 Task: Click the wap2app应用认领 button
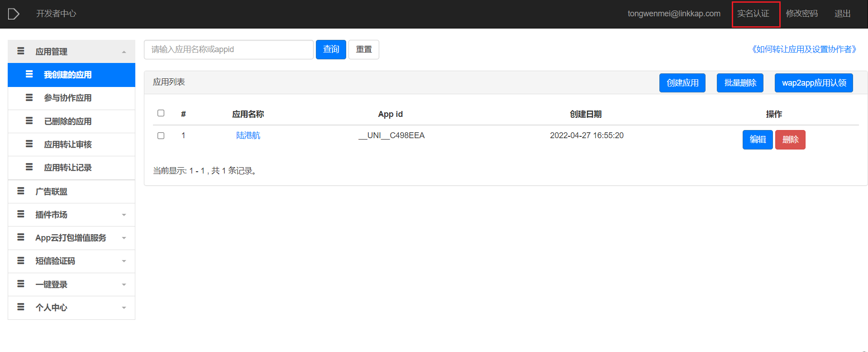pyautogui.click(x=814, y=83)
